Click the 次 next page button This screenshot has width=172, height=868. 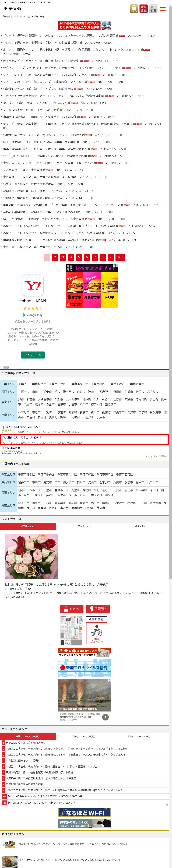(x=120, y=257)
